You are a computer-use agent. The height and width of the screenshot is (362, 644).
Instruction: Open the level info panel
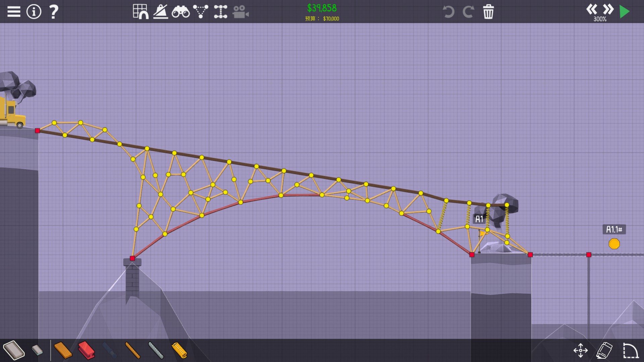click(x=34, y=12)
